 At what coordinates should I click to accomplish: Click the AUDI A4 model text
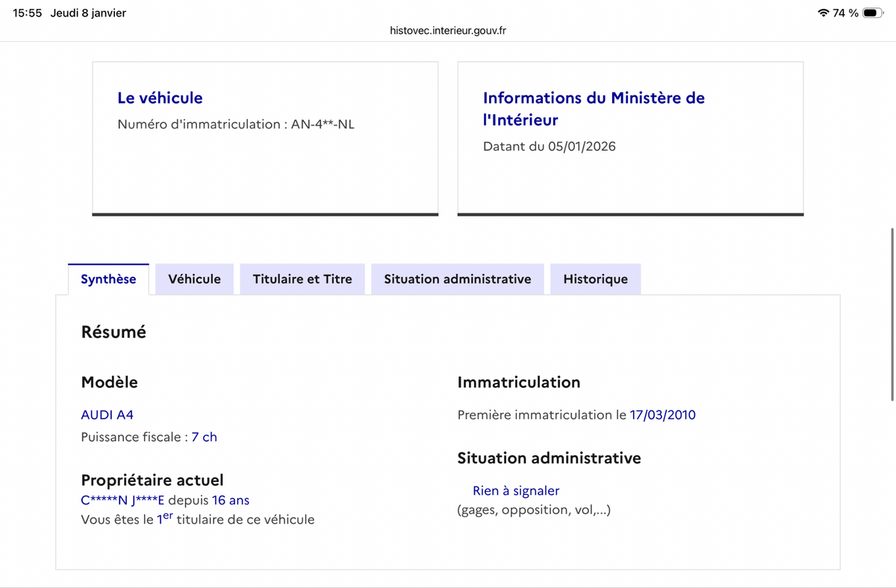[x=107, y=415]
